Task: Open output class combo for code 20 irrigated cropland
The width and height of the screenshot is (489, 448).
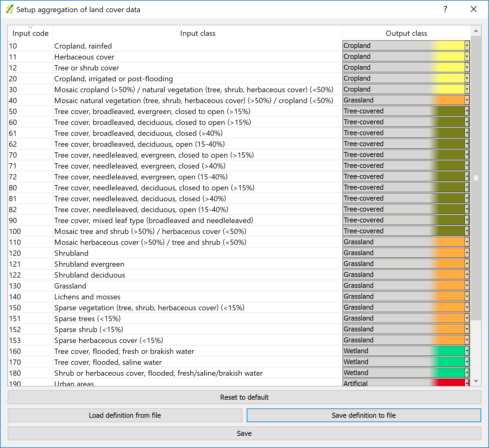Action: click(x=406, y=78)
